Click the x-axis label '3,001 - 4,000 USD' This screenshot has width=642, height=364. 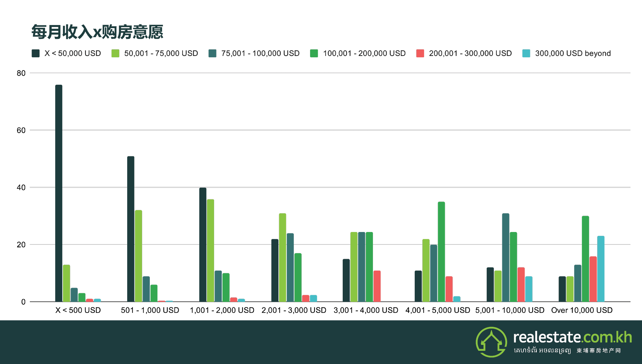366,310
